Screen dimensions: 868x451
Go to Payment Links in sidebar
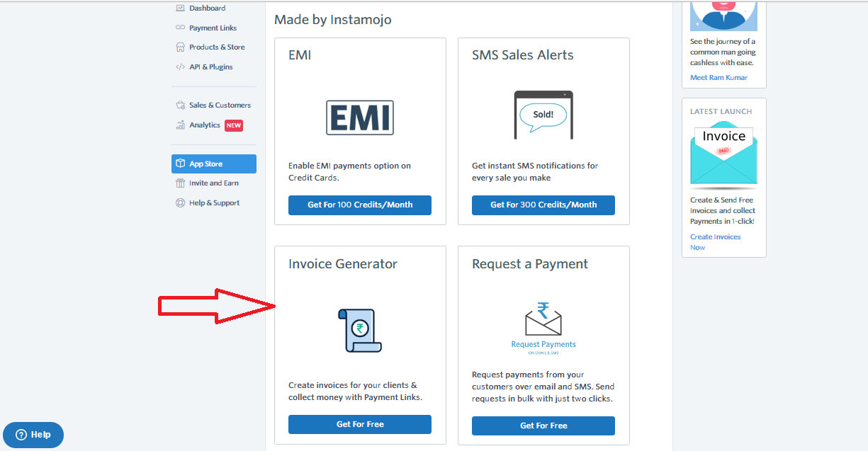[x=214, y=28]
